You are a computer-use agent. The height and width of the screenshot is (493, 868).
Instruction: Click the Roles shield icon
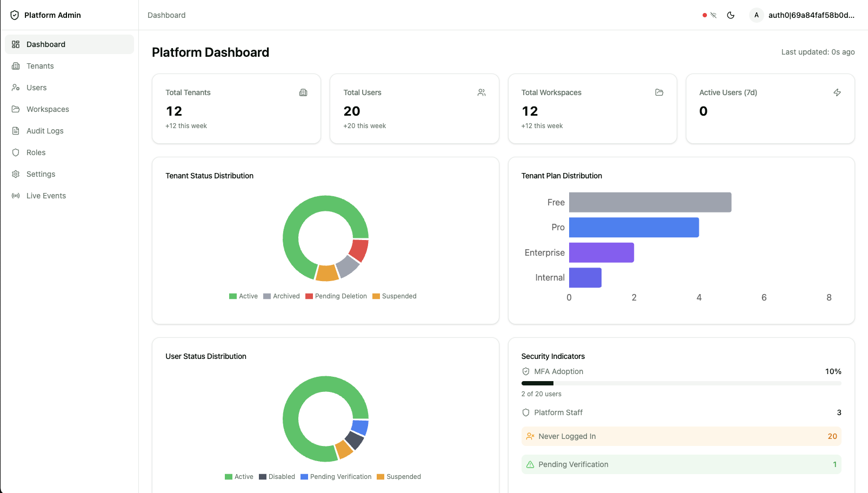pos(16,152)
